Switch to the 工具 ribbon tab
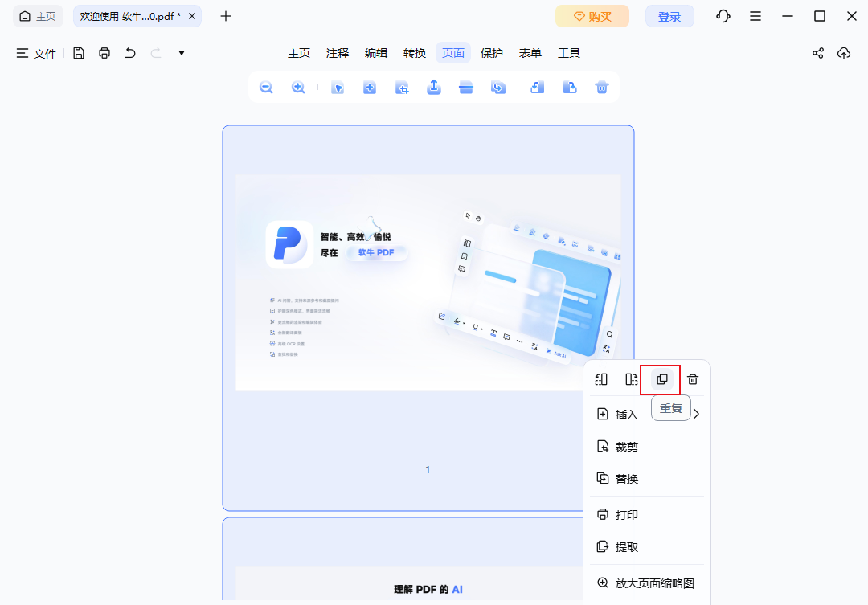This screenshot has width=868, height=605. [569, 53]
